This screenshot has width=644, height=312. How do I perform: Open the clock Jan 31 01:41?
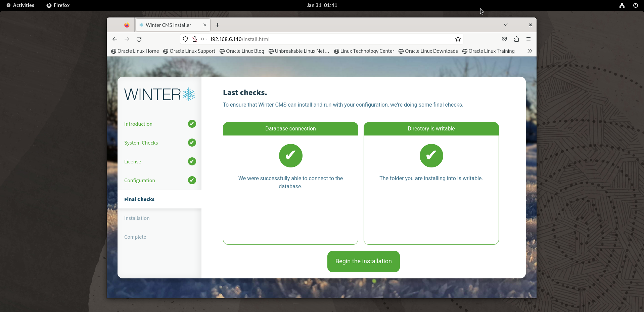click(322, 5)
